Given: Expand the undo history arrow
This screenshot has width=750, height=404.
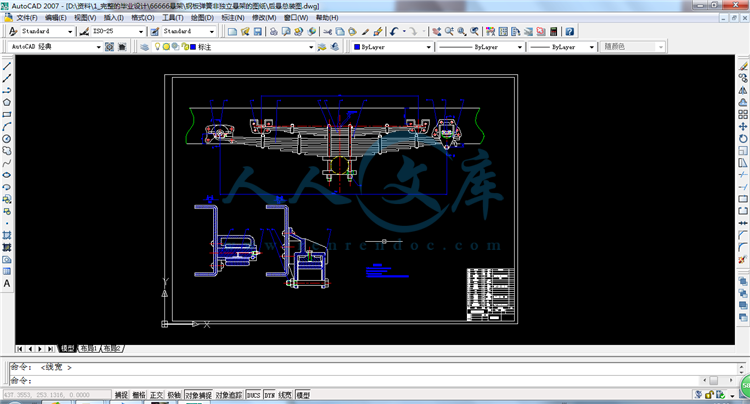Looking at the screenshot, I should [404, 32].
